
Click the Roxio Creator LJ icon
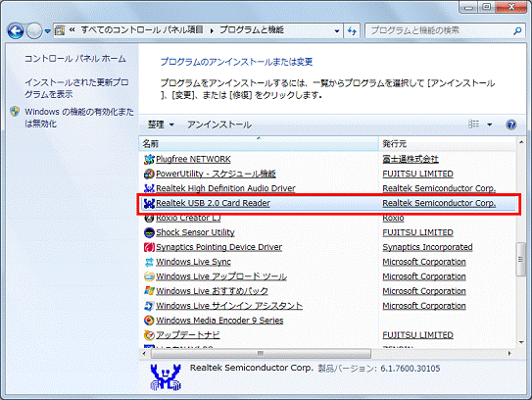[149, 218]
